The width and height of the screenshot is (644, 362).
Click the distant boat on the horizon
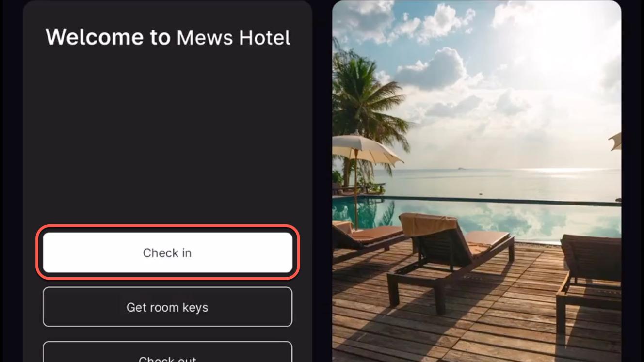click(x=459, y=169)
